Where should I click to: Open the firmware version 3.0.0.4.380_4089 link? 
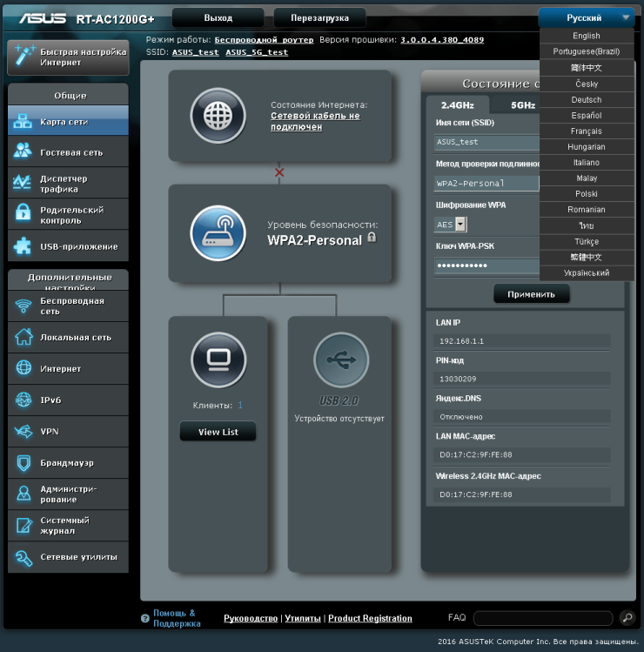442,40
